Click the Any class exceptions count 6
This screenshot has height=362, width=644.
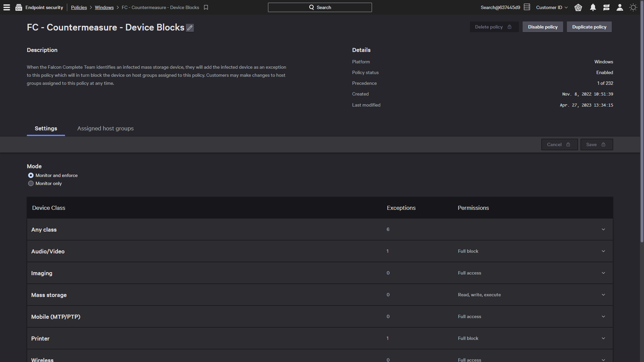pyautogui.click(x=388, y=230)
